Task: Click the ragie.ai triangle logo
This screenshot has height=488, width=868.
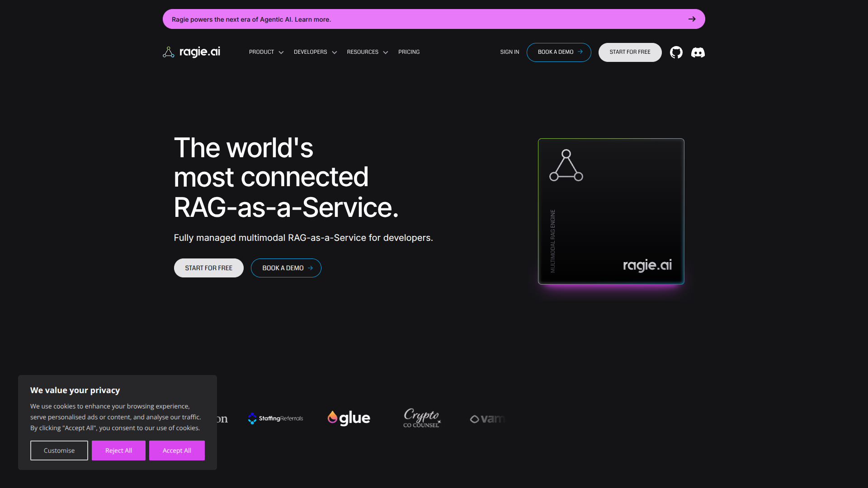Action: 169,52
